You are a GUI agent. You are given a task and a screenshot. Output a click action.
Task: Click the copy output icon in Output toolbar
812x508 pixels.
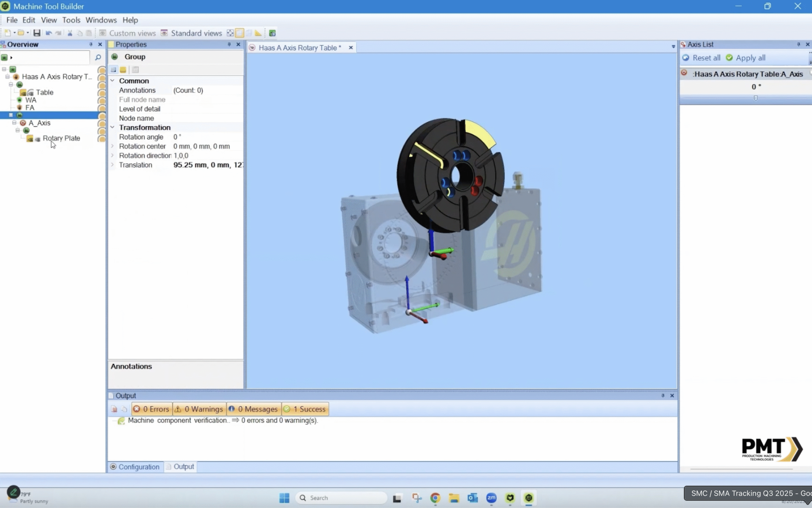tap(124, 409)
